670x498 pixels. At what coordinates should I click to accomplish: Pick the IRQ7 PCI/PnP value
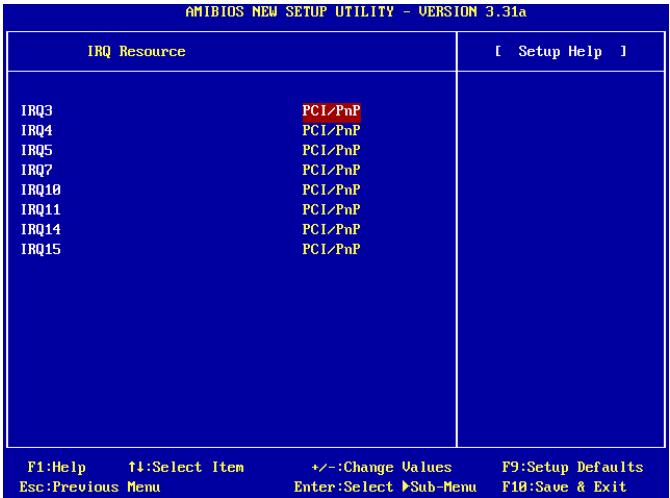331,170
